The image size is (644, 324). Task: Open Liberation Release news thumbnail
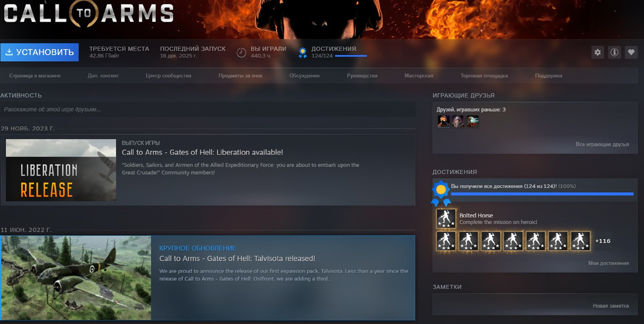[61, 170]
